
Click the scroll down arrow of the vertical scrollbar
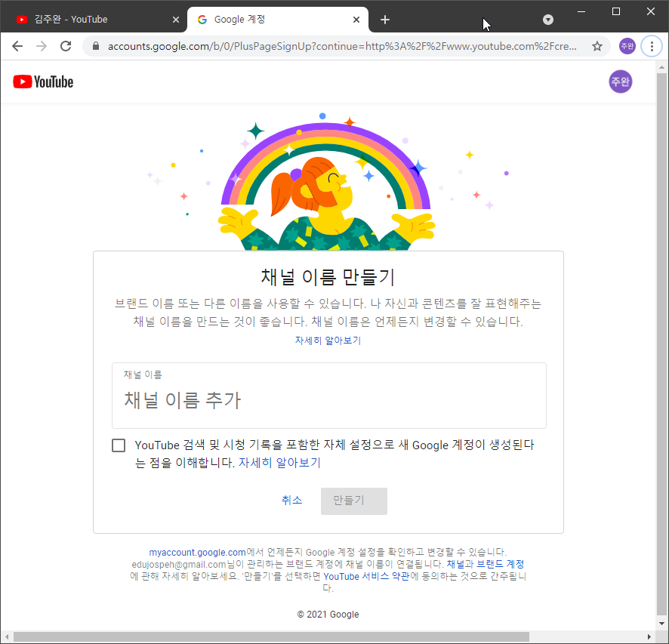pyautogui.click(x=661, y=623)
